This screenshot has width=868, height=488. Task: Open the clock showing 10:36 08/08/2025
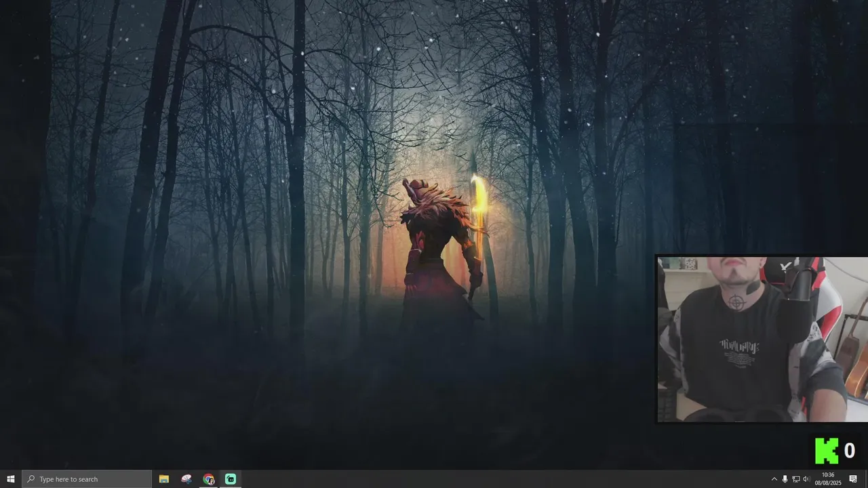[828, 479]
